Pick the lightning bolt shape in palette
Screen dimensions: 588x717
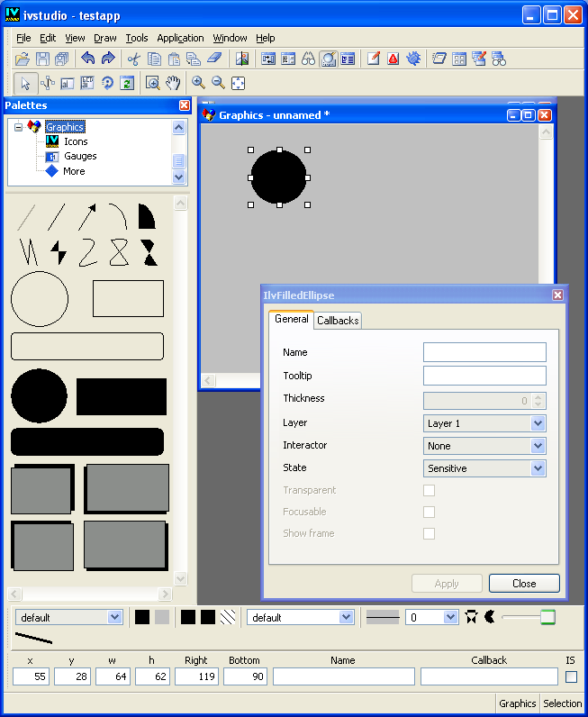(59, 252)
